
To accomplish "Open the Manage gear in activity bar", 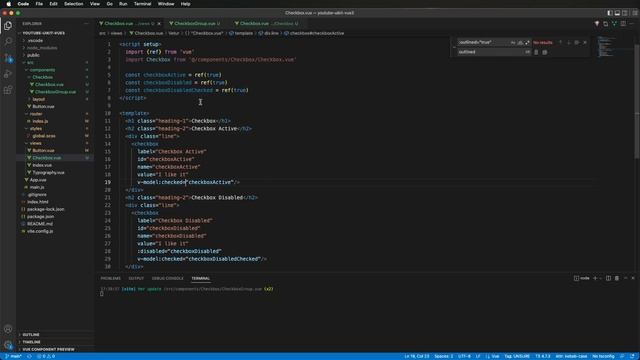I will pyautogui.click(x=8, y=345).
